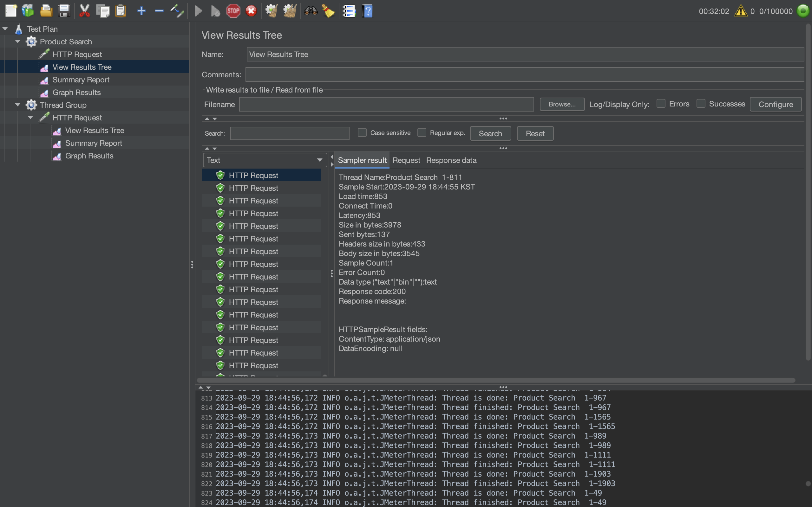
Task: Collapse the Thread Group node
Action: (x=18, y=105)
